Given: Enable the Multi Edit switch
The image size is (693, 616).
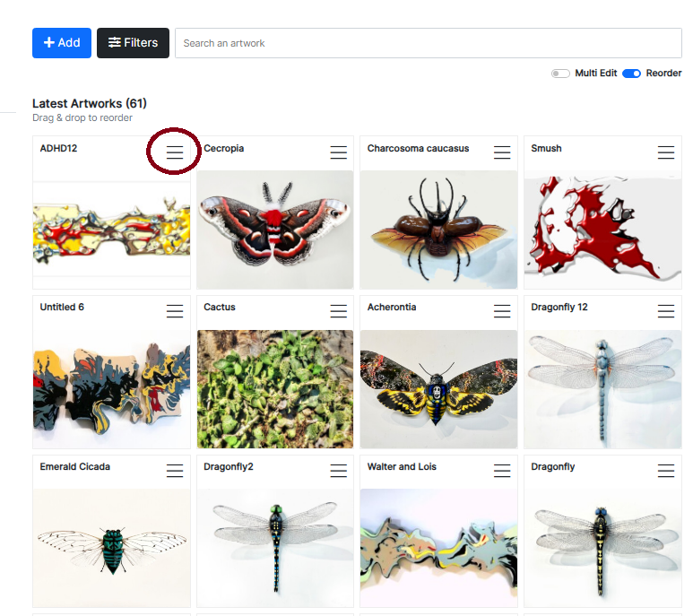Looking at the screenshot, I should (560, 74).
